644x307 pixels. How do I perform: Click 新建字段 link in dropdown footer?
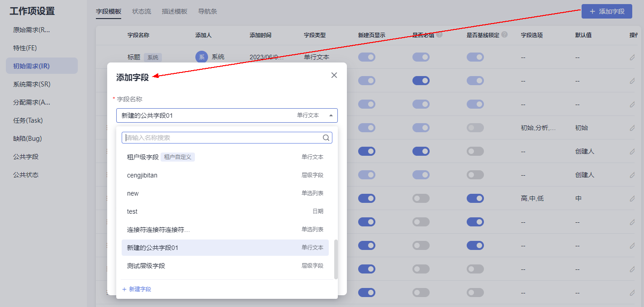(x=140, y=289)
